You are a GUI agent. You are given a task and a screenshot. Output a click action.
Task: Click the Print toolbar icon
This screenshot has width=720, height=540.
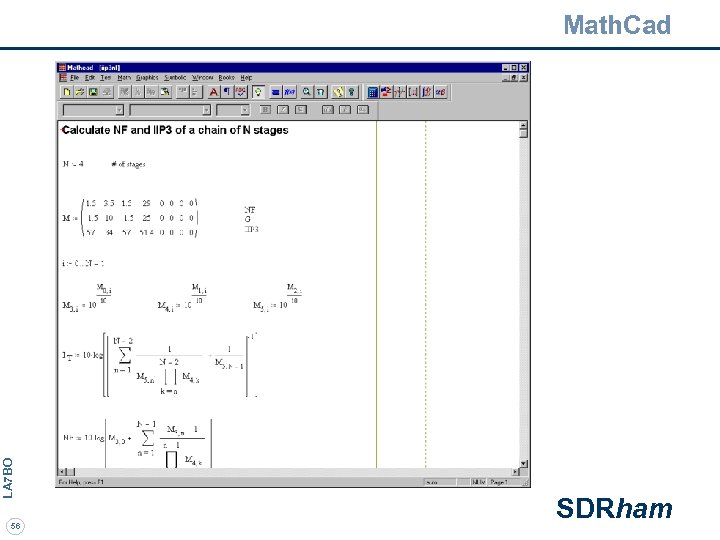click(107, 92)
